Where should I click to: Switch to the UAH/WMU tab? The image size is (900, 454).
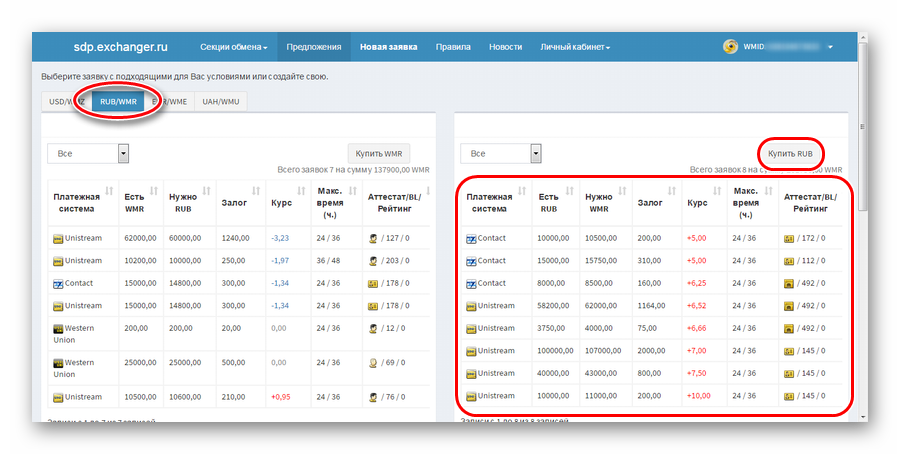point(221,102)
